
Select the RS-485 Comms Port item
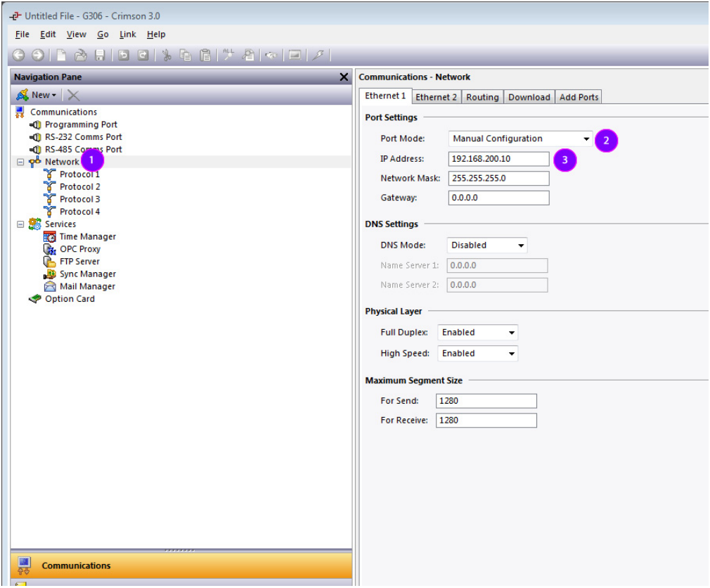click(84, 150)
